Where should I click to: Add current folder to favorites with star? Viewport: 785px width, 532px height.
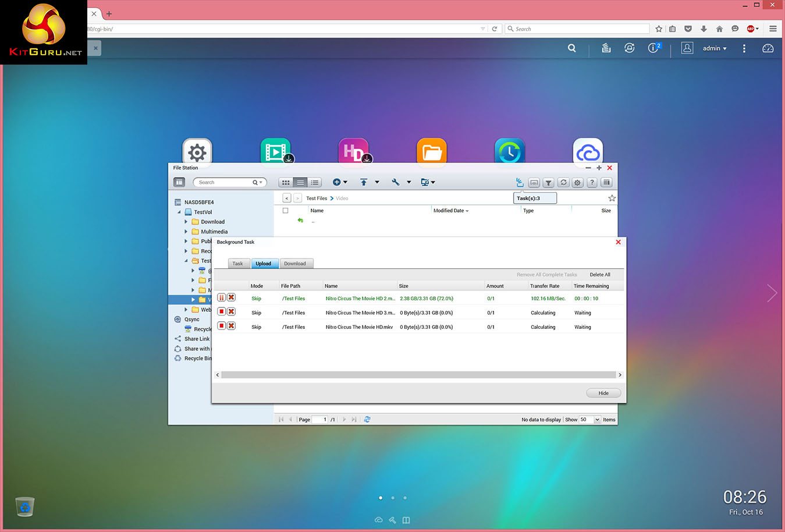[x=612, y=198]
